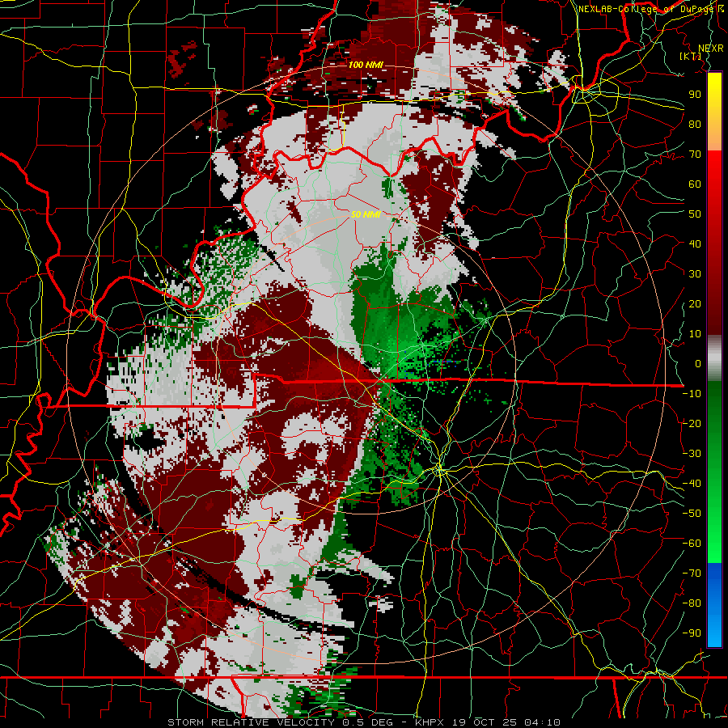Select the 40 value on the velocity legend
The width and height of the screenshot is (728, 728).
(695, 243)
